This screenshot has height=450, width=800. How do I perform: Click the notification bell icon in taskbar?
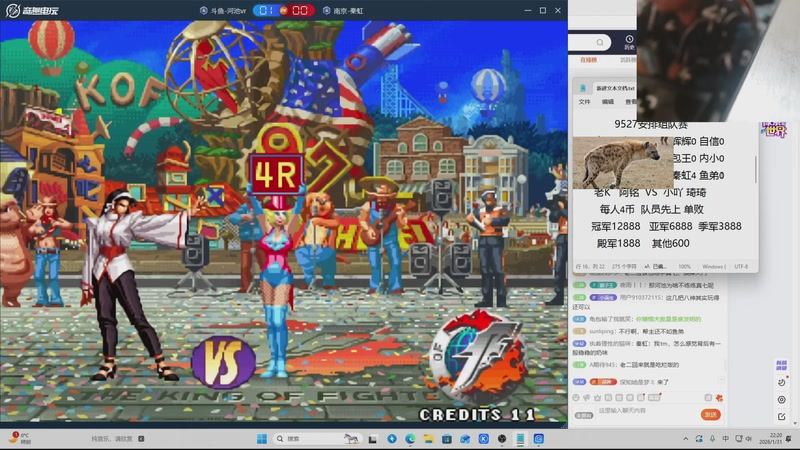[789, 439]
